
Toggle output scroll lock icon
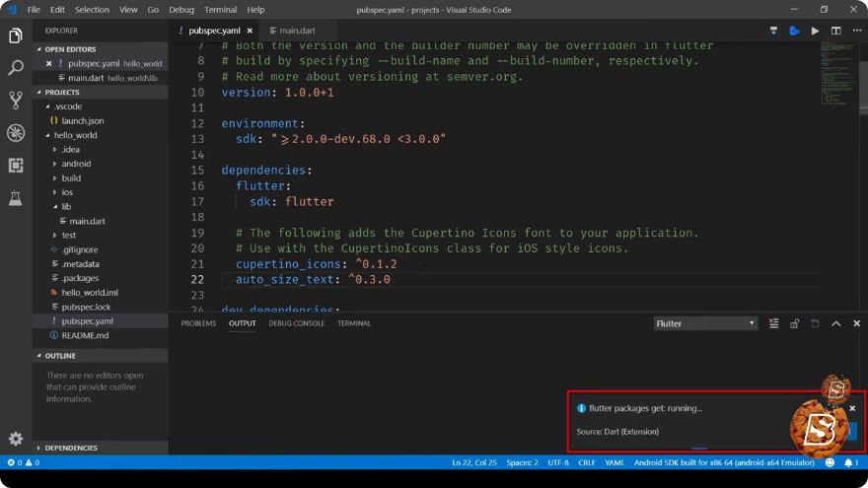click(x=794, y=323)
